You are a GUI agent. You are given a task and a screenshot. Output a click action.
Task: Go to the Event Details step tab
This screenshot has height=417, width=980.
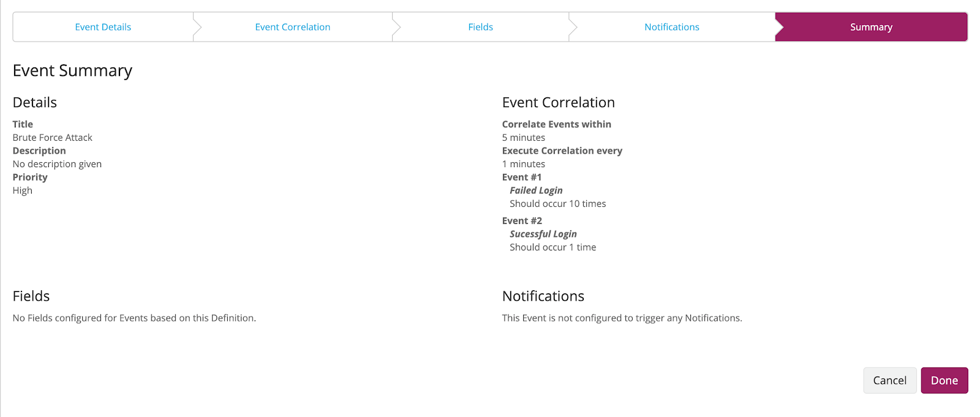[x=103, y=27]
